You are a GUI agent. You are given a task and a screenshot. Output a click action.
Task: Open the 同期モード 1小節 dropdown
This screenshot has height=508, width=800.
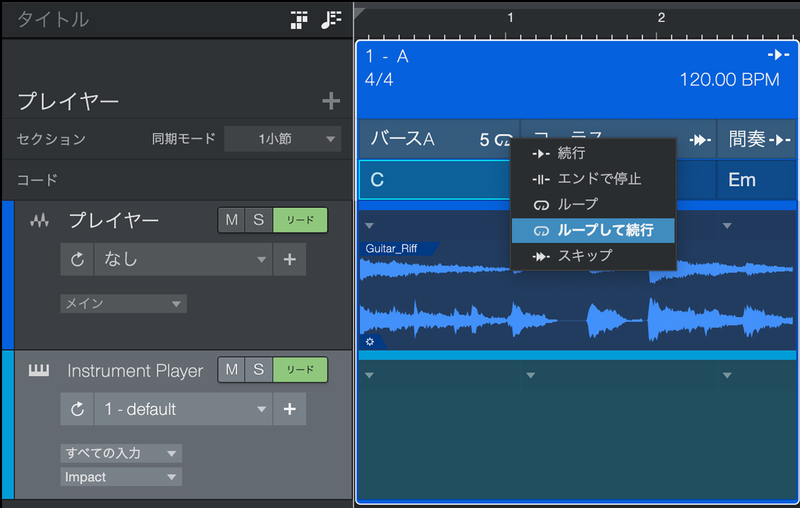(283, 139)
